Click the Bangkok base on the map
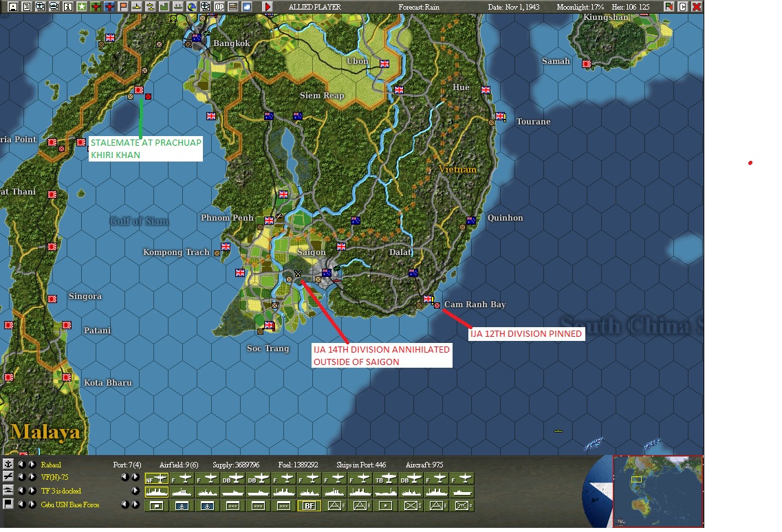Viewport: 782px width, 532px height. (197, 38)
